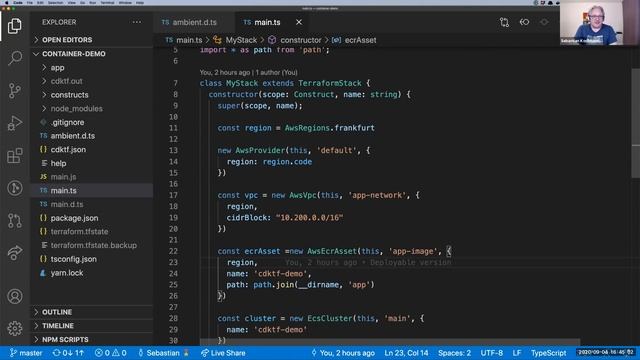Click the TypeScript language mode item
The height and width of the screenshot is (360, 640).
point(548,353)
